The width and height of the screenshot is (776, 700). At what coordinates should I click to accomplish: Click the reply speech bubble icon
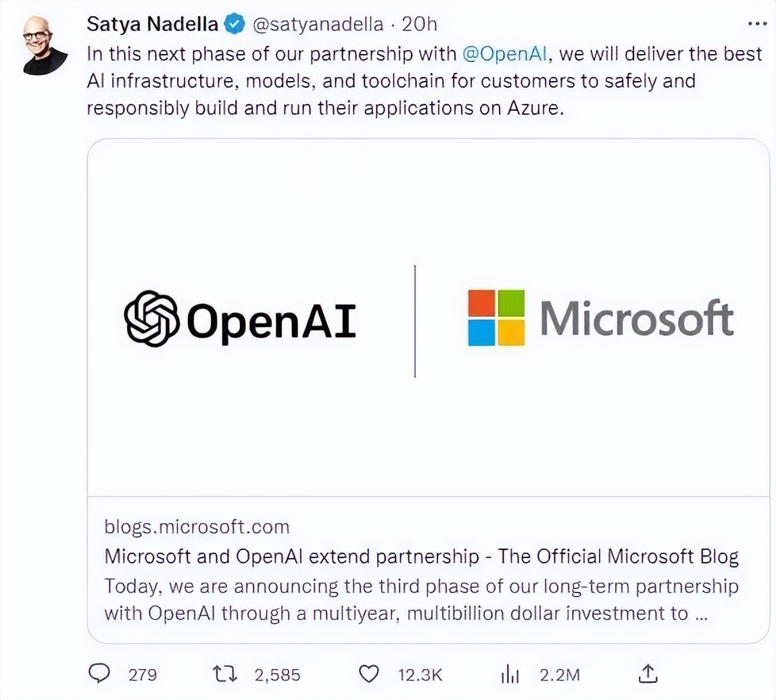101,673
